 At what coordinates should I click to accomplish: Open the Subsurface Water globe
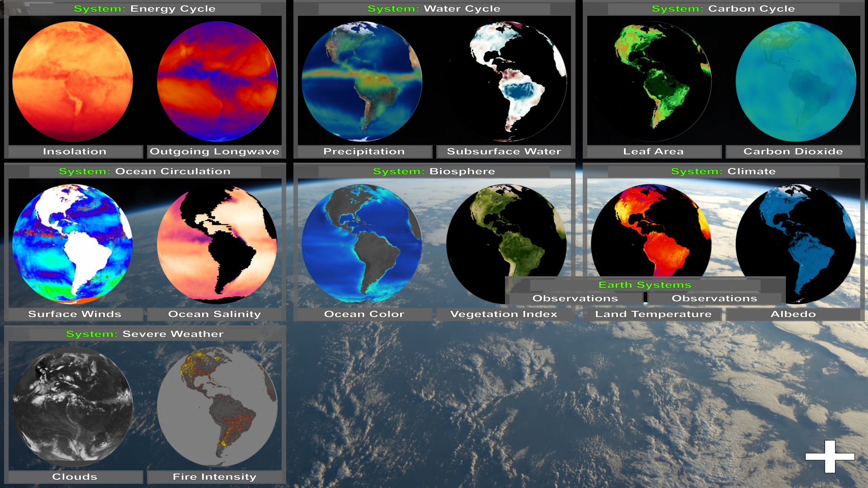click(507, 81)
